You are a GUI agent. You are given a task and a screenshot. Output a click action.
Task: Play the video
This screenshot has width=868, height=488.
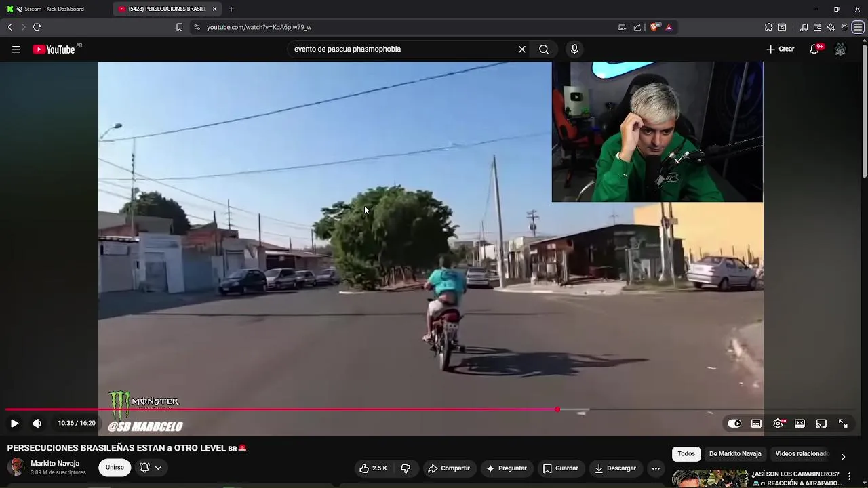click(14, 424)
